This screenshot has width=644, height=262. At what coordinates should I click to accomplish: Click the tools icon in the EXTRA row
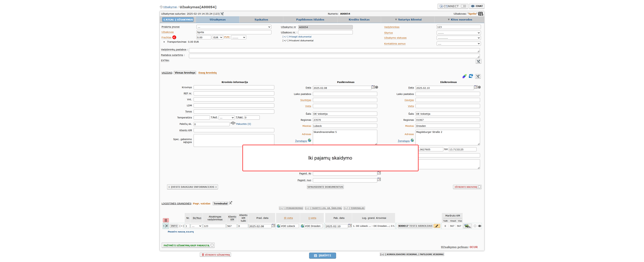(x=478, y=61)
